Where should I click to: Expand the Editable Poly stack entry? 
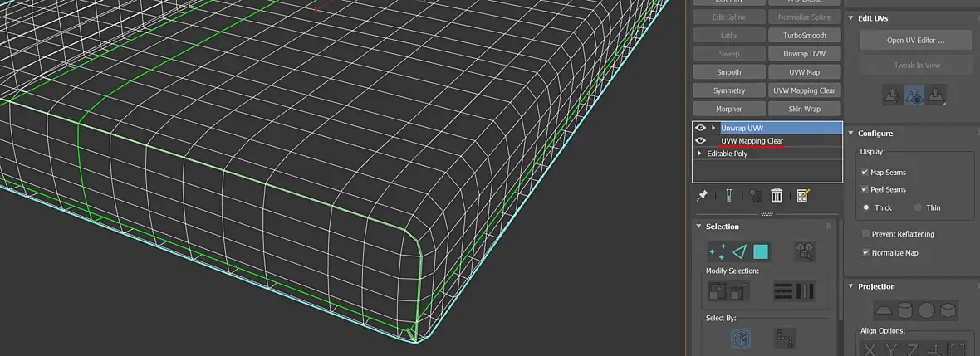point(699,153)
